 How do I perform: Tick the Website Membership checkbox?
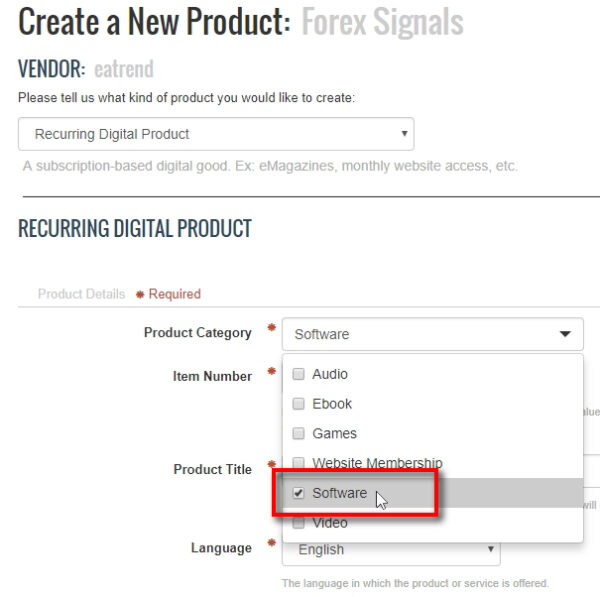[x=298, y=463]
